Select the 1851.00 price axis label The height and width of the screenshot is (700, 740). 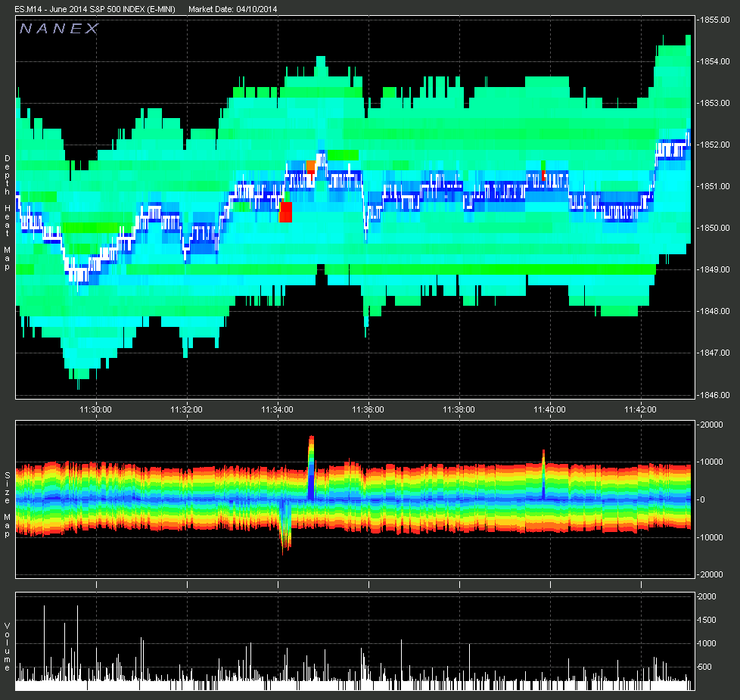click(x=715, y=186)
